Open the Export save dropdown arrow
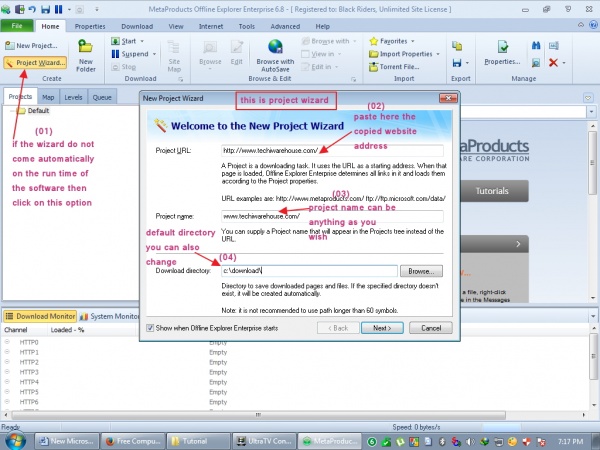The width and height of the screenshot is (600, 450). coord(467,63)
